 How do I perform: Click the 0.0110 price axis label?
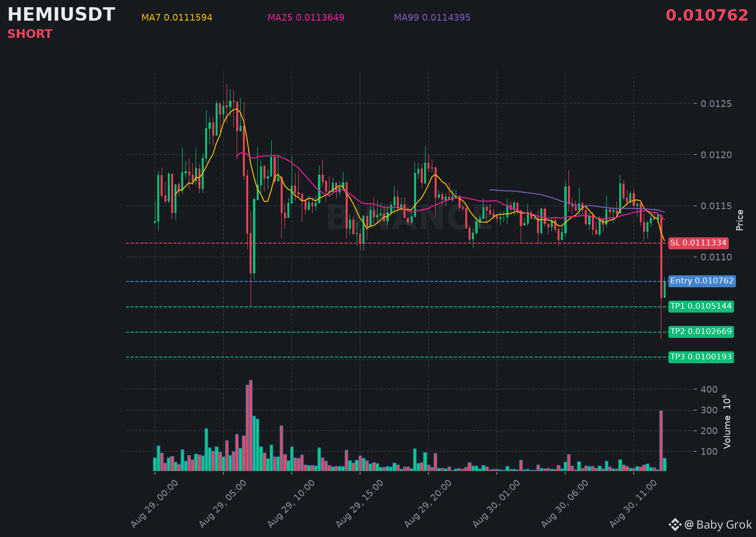(x=716, y=257)
